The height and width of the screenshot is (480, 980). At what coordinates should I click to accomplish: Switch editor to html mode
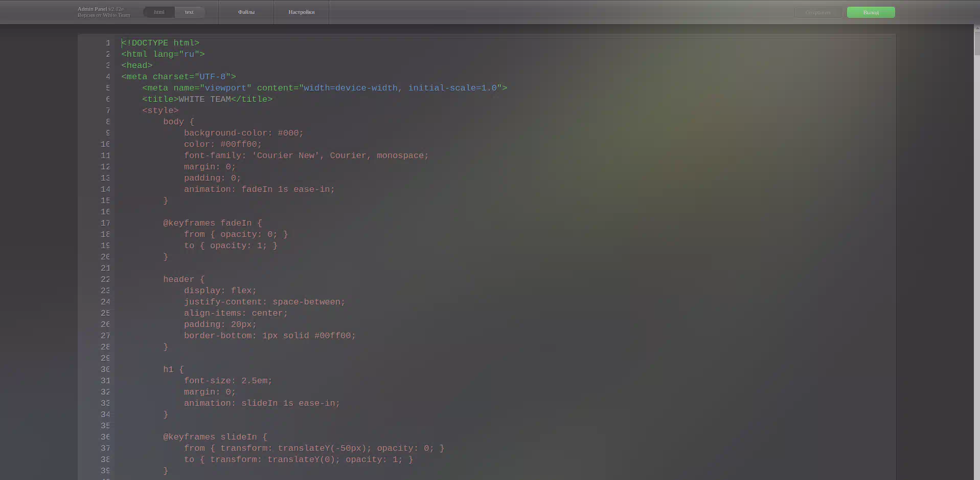(x=159, y=12)
